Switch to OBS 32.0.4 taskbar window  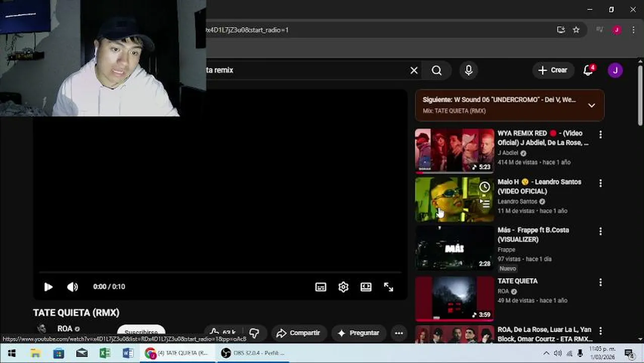coord(253,353)
